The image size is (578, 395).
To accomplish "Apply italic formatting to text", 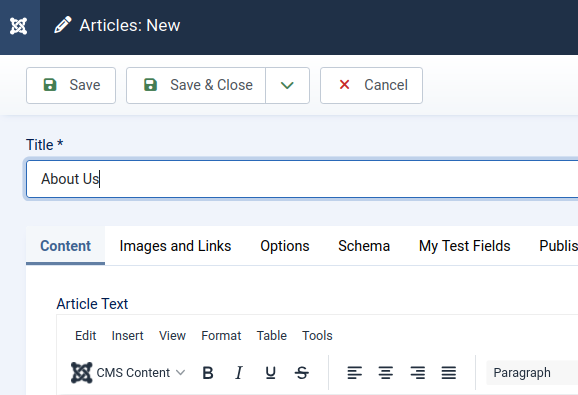I will pyautogui.click(x=239, y=373).
